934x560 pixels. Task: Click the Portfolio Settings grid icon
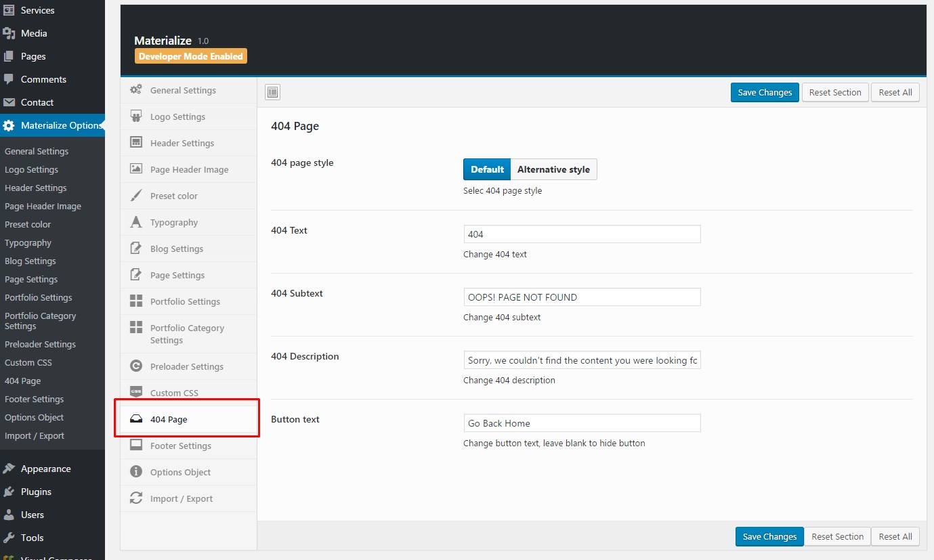(136, 301)
